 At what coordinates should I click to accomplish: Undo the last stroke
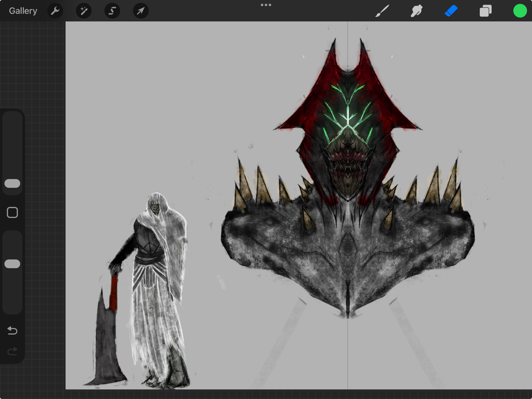tap(12, 330)
